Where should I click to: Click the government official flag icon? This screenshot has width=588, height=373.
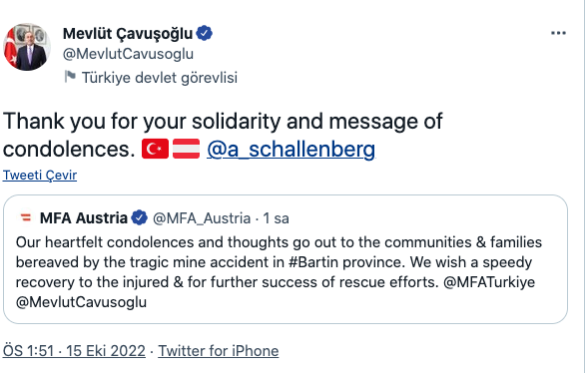coord(70,77)
